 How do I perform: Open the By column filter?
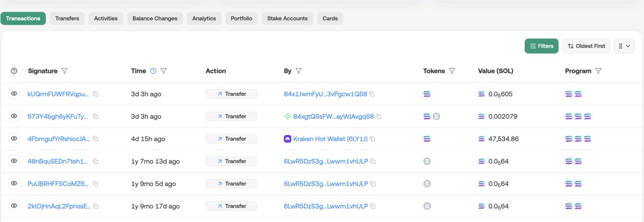coord(299,71)
